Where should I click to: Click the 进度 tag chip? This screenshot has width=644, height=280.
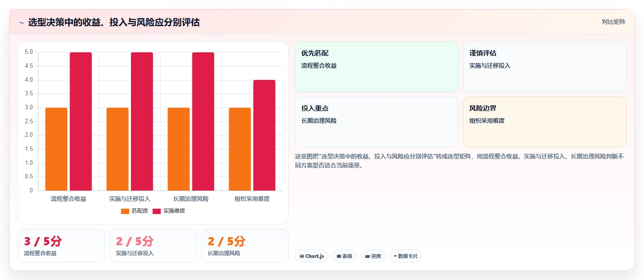[373, 256]
